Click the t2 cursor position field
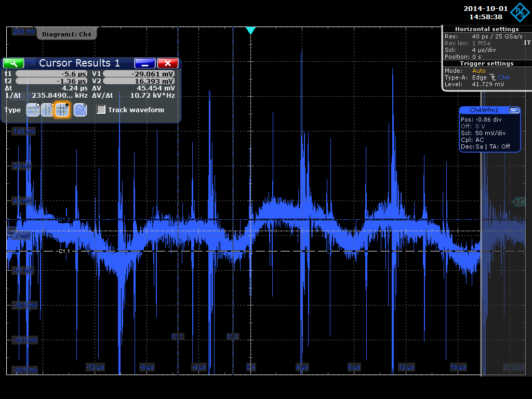This screenshot has height=399, width=532. [51, 81]
